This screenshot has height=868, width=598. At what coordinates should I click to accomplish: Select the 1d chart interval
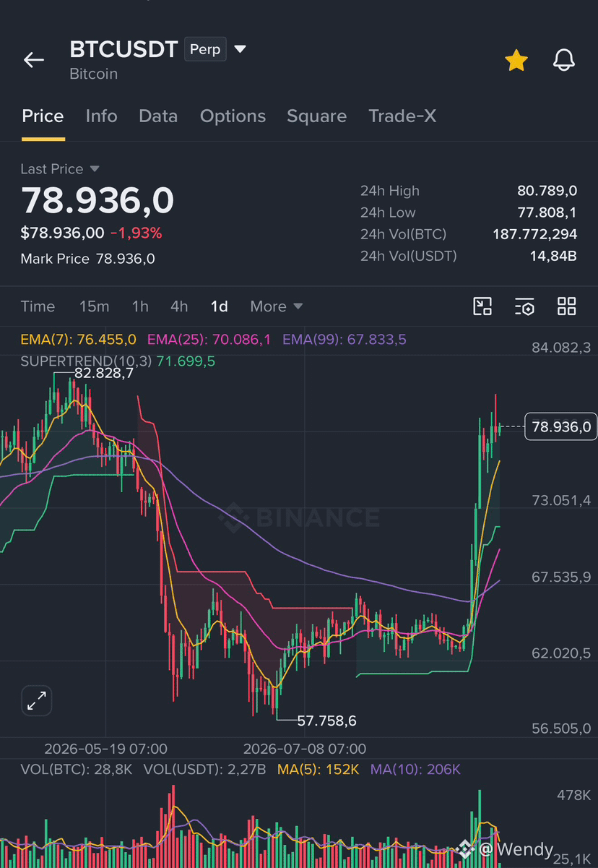coord(219,306)
